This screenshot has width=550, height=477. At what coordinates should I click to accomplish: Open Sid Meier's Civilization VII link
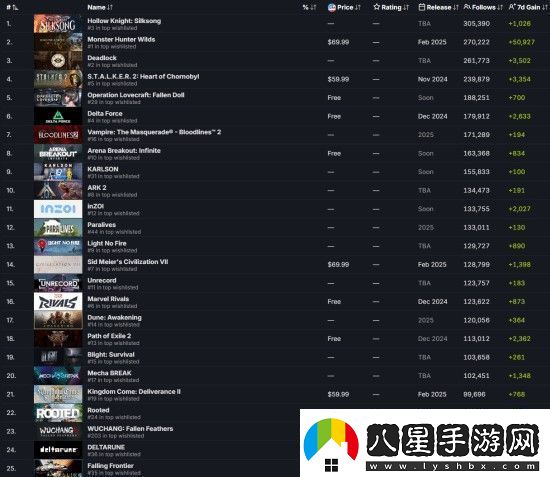128,262
